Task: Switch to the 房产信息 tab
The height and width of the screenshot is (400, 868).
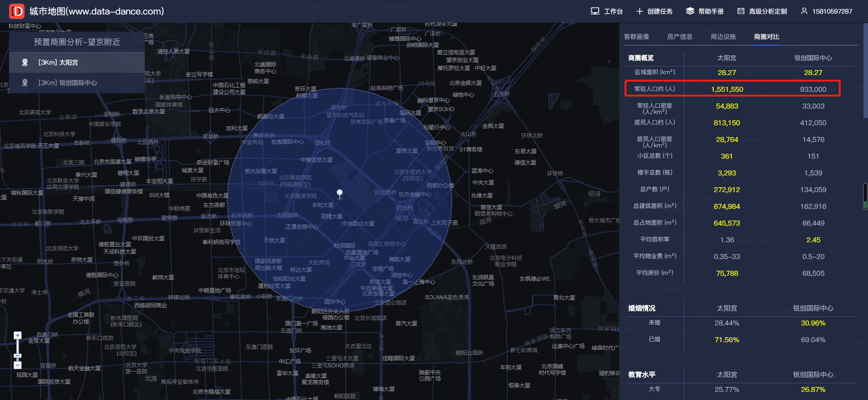Action: pos(680,37)
